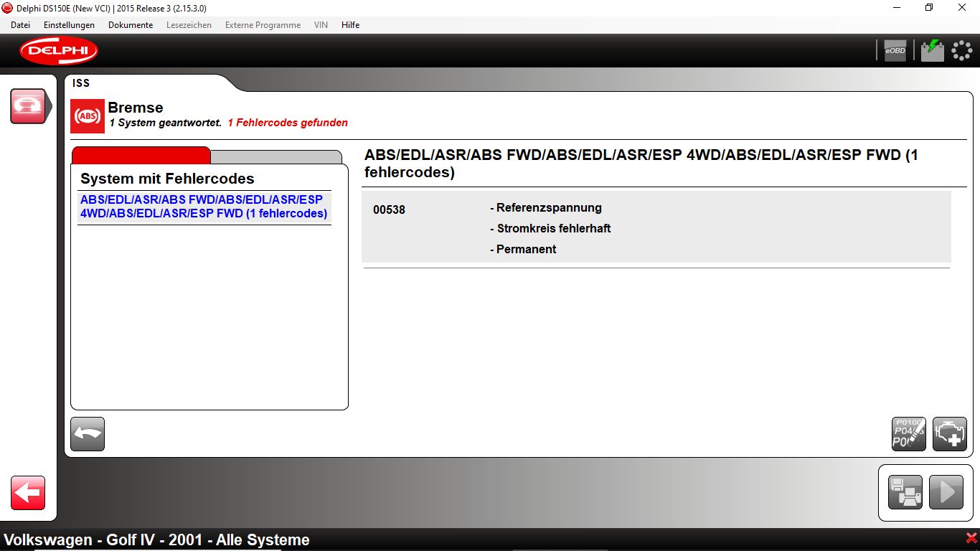Switch to the red fault systems tab

click(141, 155)
